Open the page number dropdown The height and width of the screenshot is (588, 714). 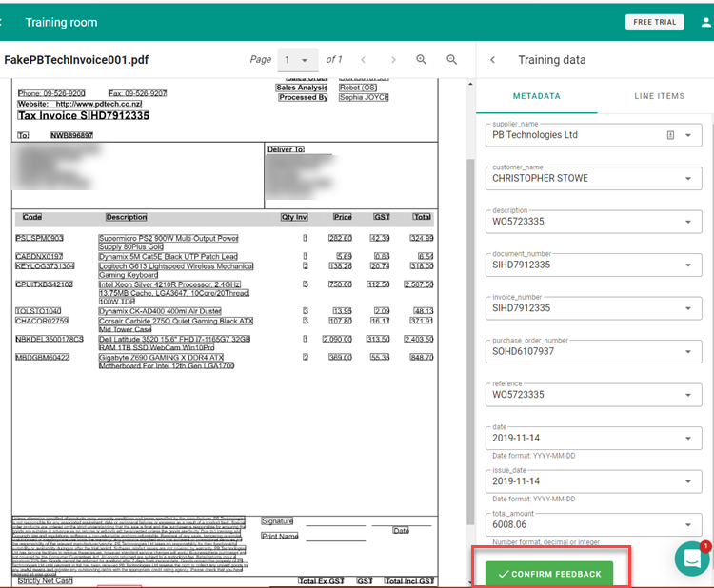click(297, 60)
